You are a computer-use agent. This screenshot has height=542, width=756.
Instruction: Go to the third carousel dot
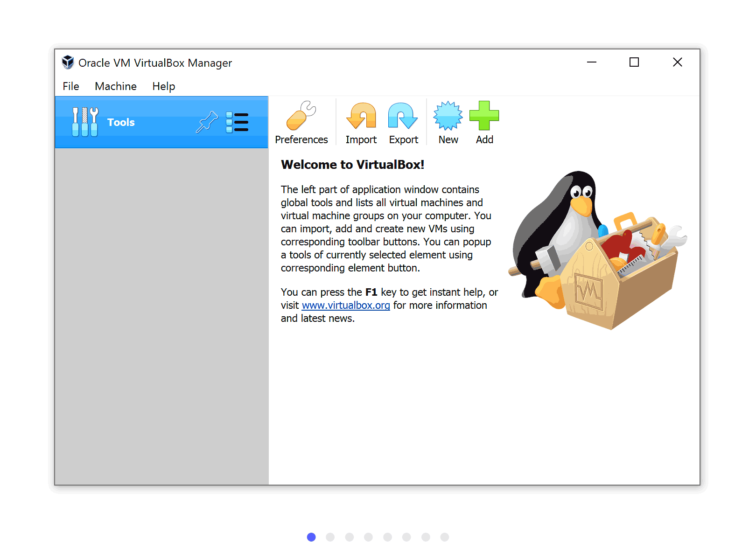click(x=350, y=537)
